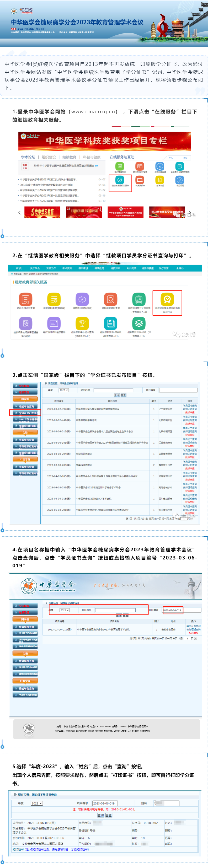The width and height of the screenshot is (208, 868).
Task: Click 教师证明查询 link in step 4 result row
Action: [194, 629]
